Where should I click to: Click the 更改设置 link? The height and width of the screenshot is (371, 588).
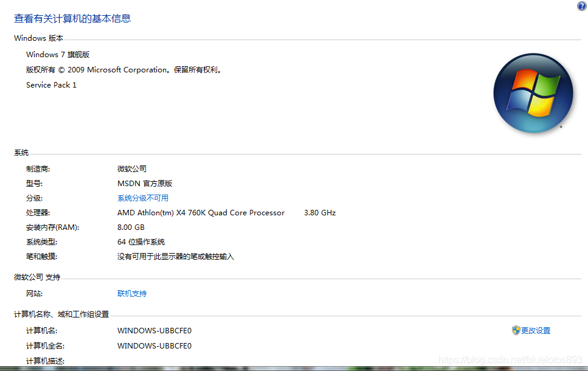pos(536,330)
